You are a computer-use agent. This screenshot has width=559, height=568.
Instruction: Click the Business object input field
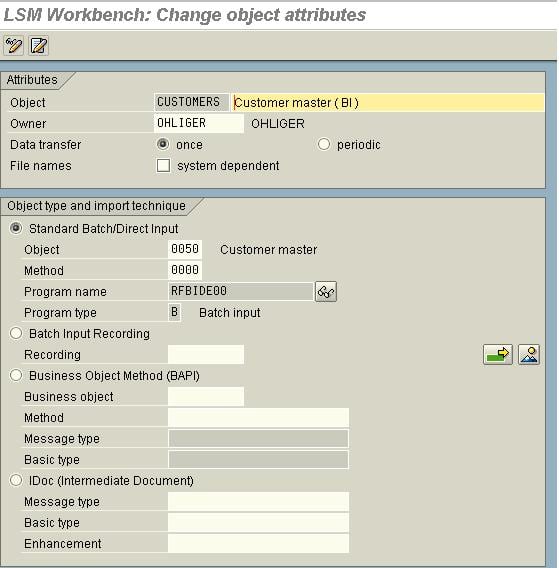pos(206,396)
